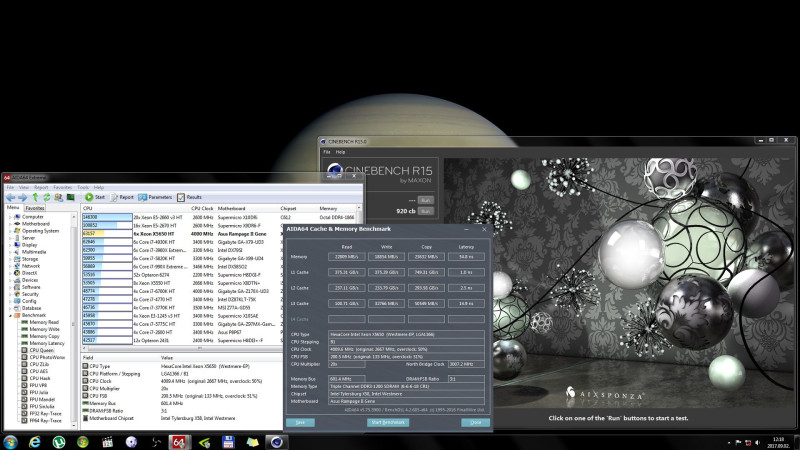Expand the Computer tree node
The image size is (800, 450).
pos(12,216)
